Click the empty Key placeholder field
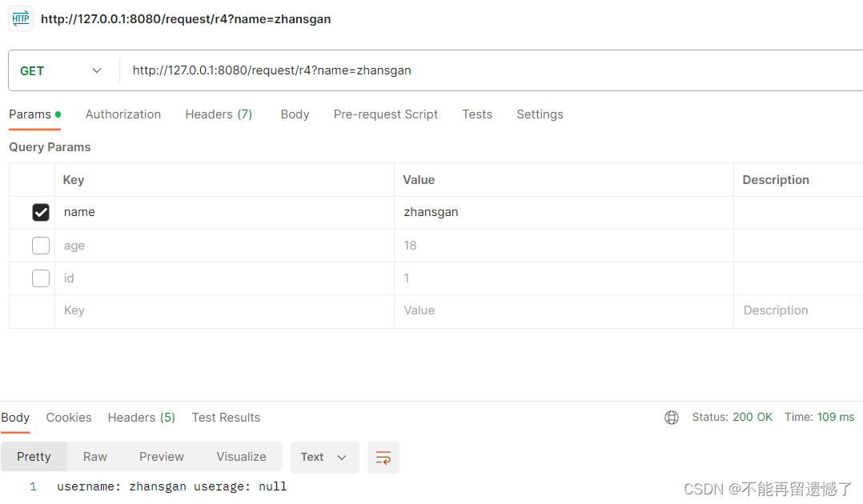863x504 pixels. pos(224,311)
